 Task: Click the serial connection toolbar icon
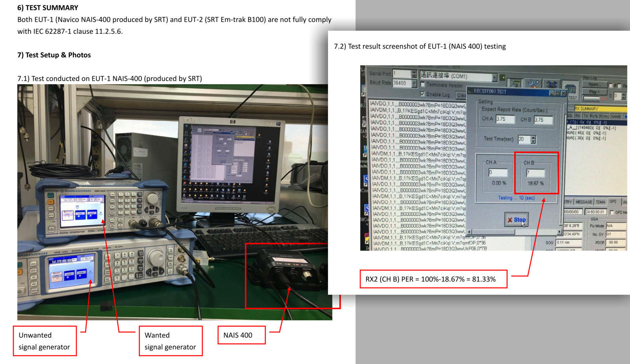[515, 83]
